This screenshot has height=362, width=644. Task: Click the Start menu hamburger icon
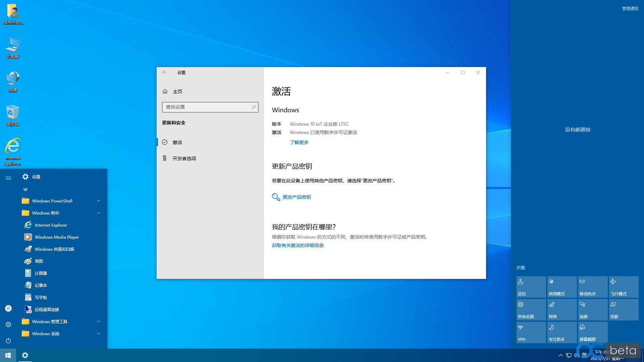coord(8,178)
